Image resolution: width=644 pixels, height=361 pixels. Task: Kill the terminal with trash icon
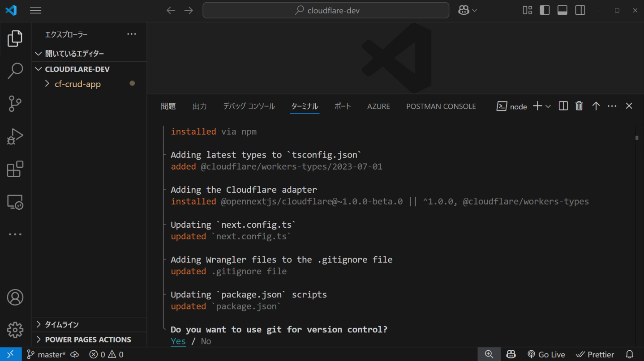click(579, 106)
